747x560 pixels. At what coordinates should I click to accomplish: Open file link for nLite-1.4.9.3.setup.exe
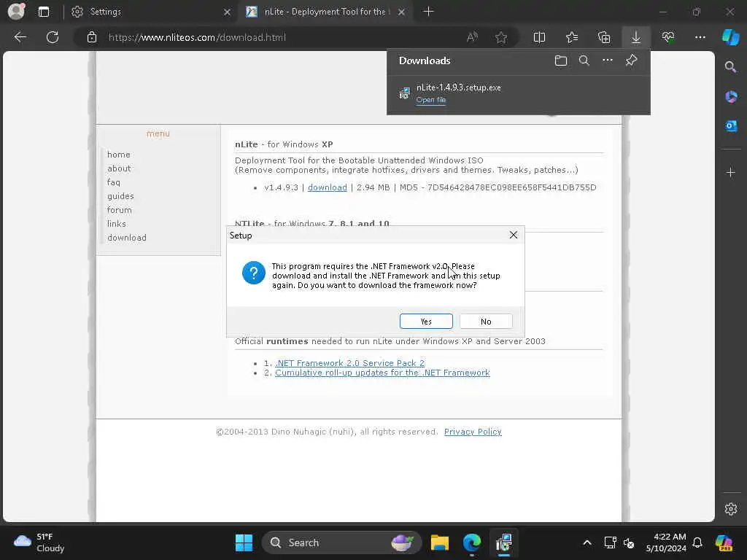(430, 99)
